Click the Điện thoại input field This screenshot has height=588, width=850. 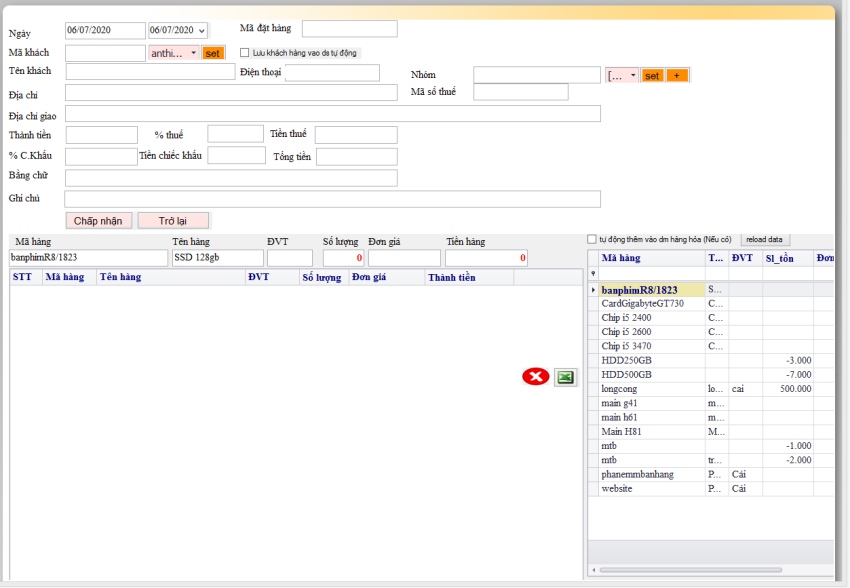(332, 73)
